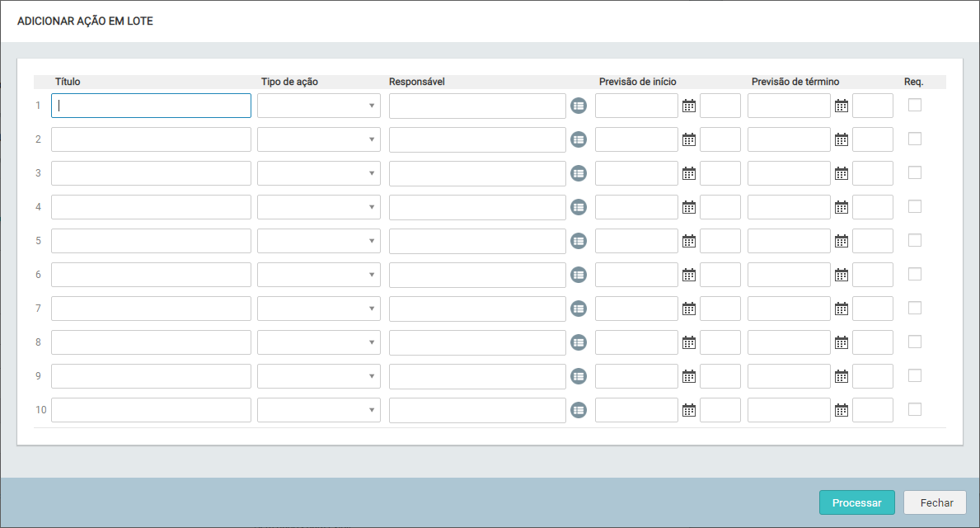Focus the end time field in row 6
Viewport: 980px width, 528px height.
[873, 275]
